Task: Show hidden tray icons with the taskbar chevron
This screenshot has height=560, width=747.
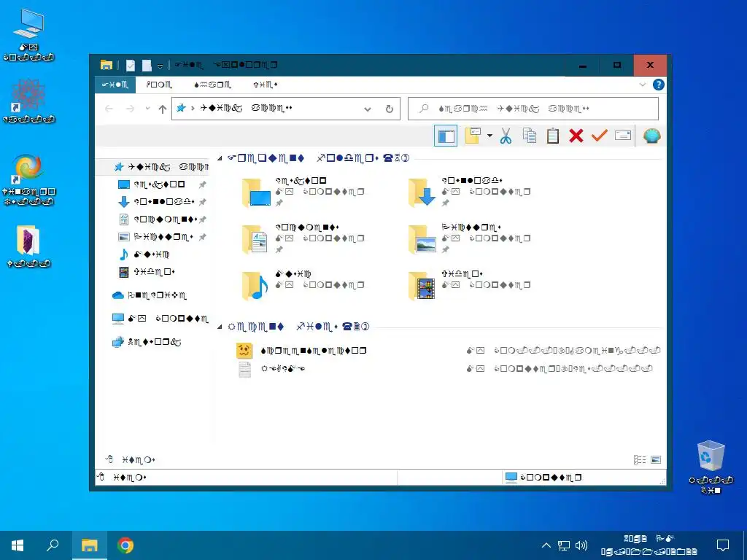Action: click(546, 545)
